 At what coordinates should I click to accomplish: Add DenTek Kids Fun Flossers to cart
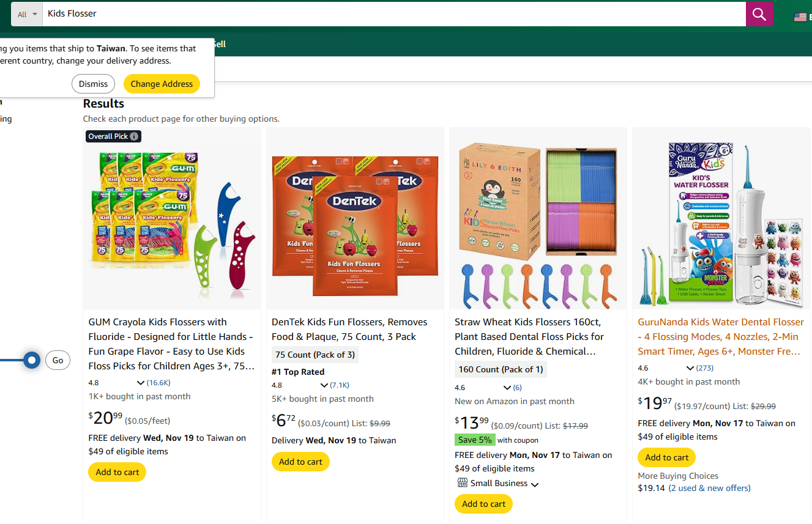tap(300, 462)
